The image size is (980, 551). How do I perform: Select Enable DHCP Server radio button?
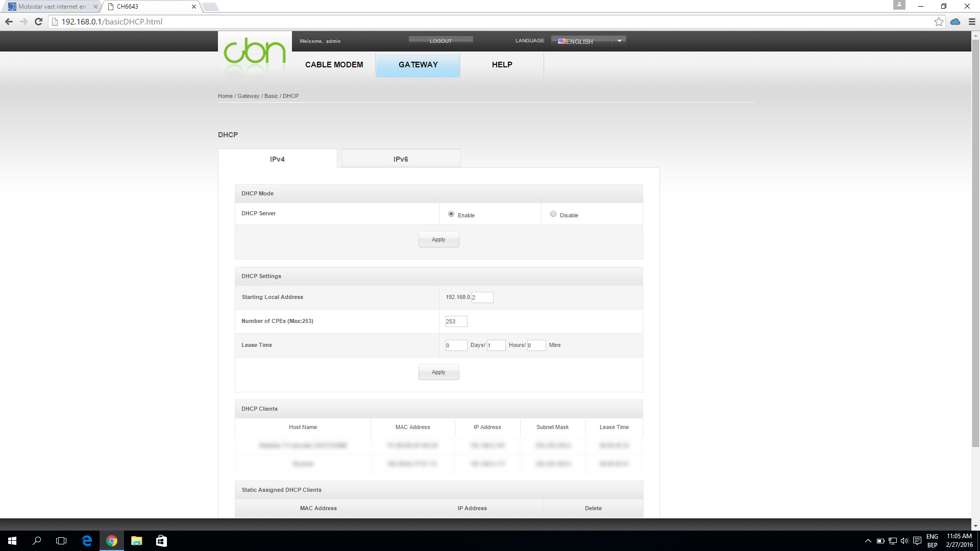click(451, 214)
